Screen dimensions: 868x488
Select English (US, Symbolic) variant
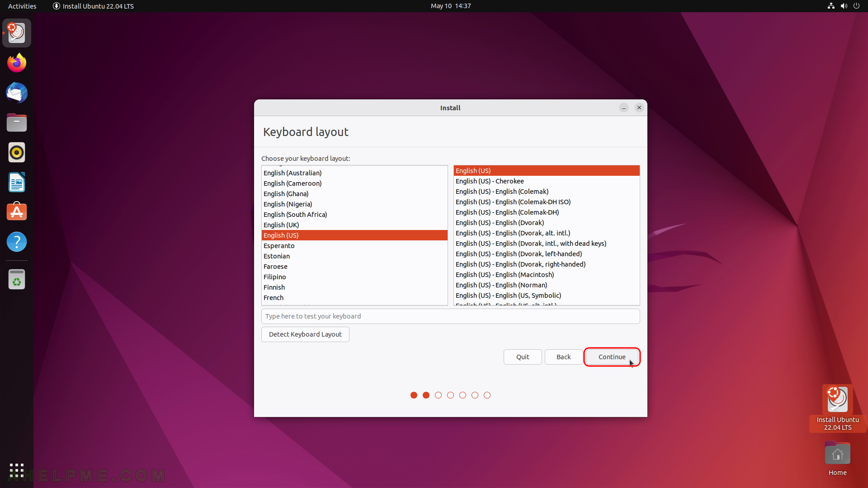point(547,296)
